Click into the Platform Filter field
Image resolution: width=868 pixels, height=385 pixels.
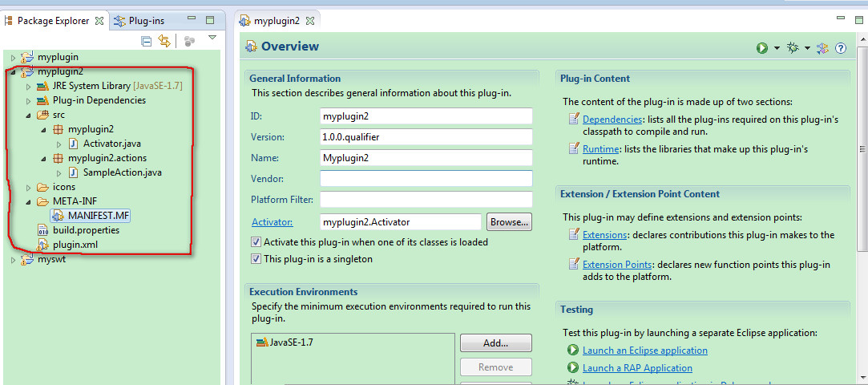click(426, 200)
